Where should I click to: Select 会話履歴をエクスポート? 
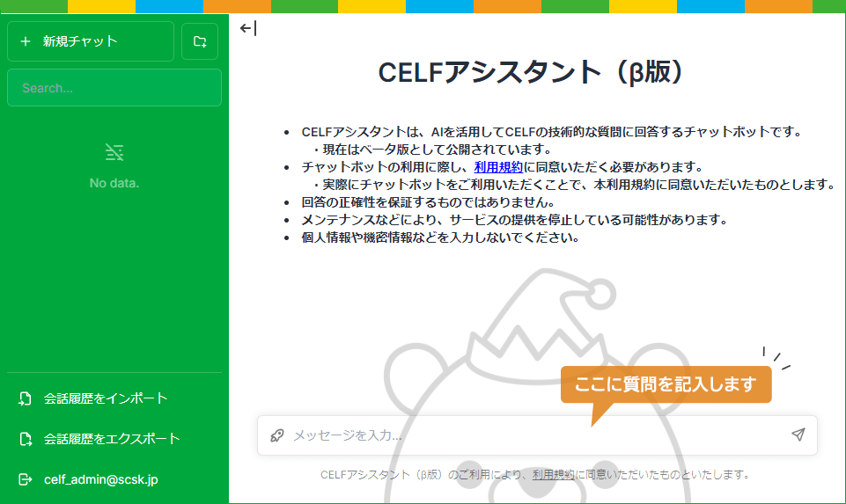(114, 439)
